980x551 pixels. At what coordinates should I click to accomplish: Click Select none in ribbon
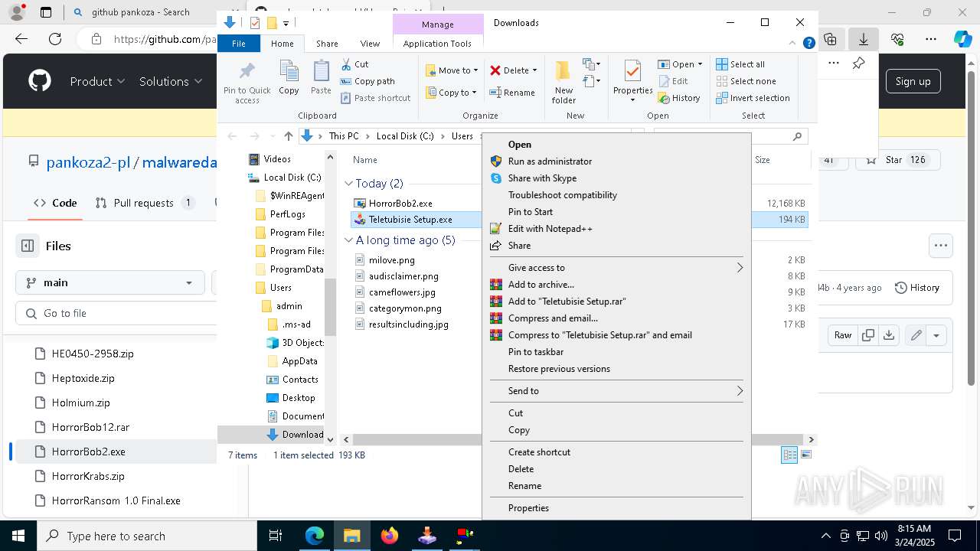pos(746,81)
